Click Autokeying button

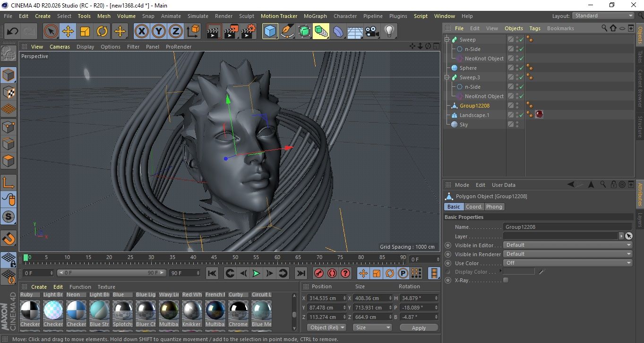(x=332, y=273)
